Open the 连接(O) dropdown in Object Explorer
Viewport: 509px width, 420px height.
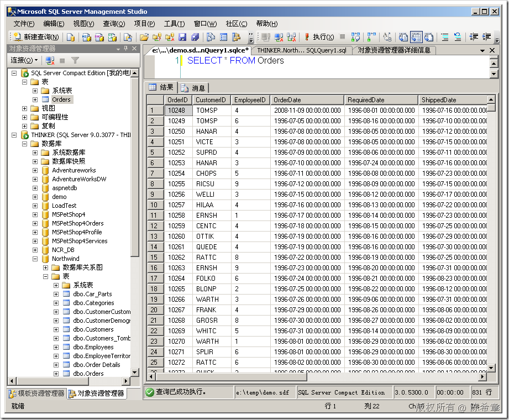[x=24, y=60]
